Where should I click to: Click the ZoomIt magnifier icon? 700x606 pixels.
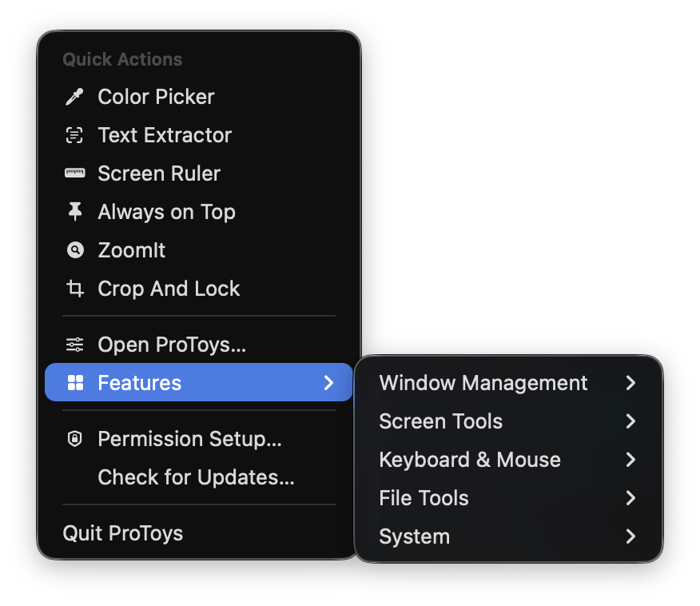coord(75,249)
